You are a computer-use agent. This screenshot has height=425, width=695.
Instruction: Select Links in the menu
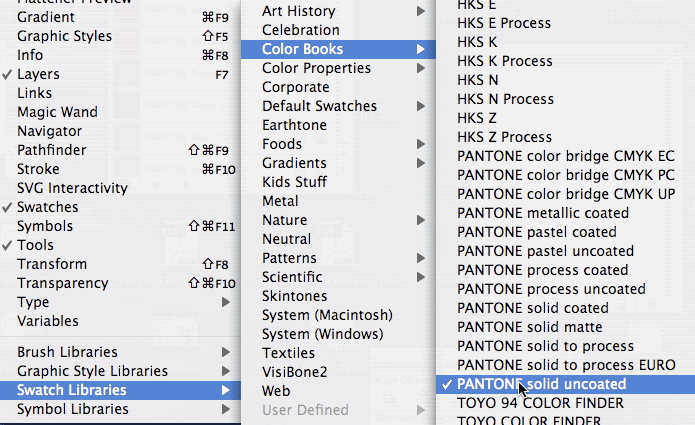pos(120,93)
